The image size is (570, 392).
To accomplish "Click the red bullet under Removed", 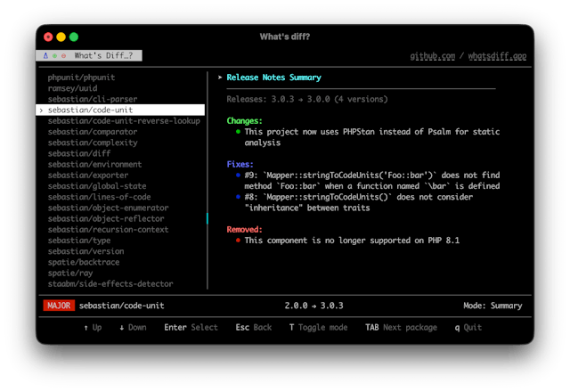I will 238,241.
